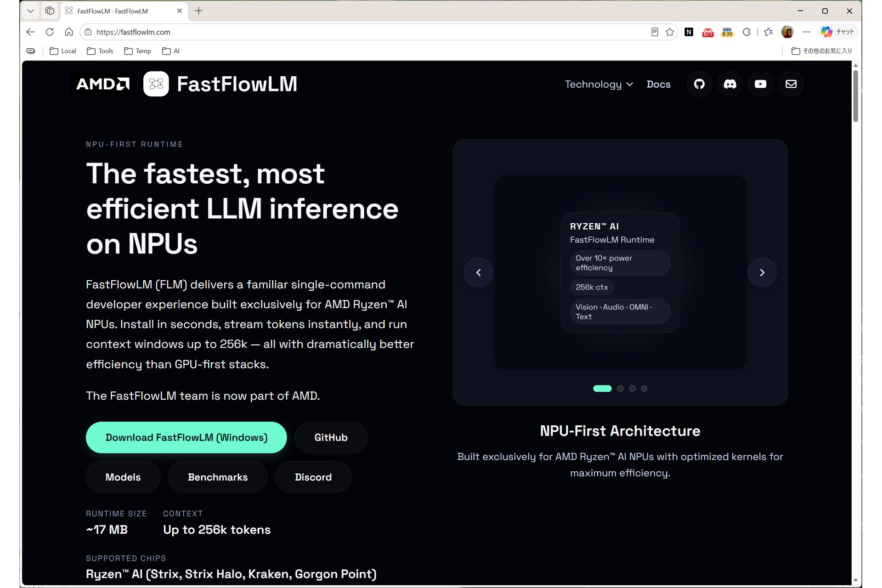Click 'Up to 256k tokens' context value
Viewport: 882px width, 588px height.
pos(217,530)
